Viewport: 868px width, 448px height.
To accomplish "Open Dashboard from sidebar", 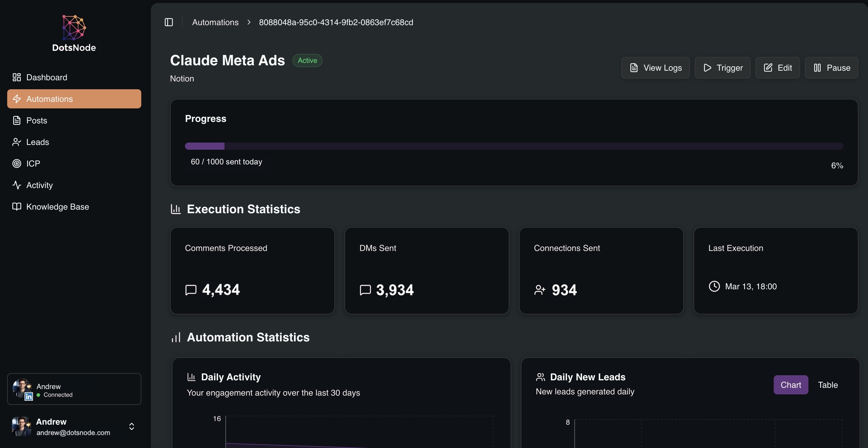I will 46,78.
